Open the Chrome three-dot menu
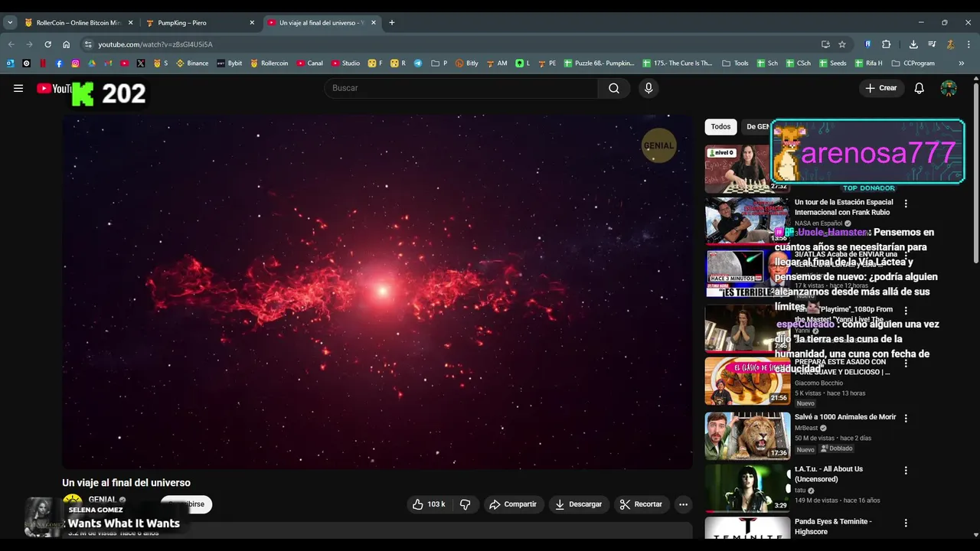Screen dimensions: 980x551 point(969,44)
